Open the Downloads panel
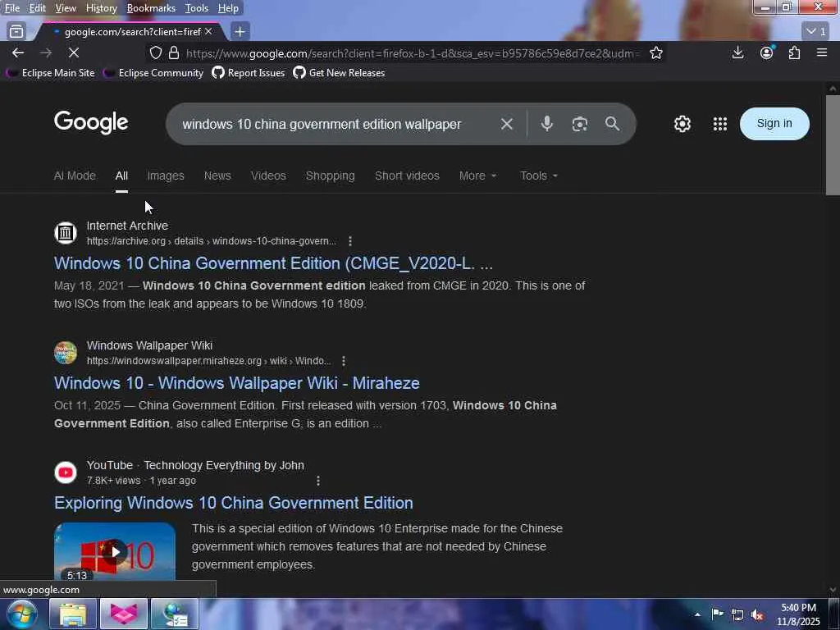 coord(737,52)
